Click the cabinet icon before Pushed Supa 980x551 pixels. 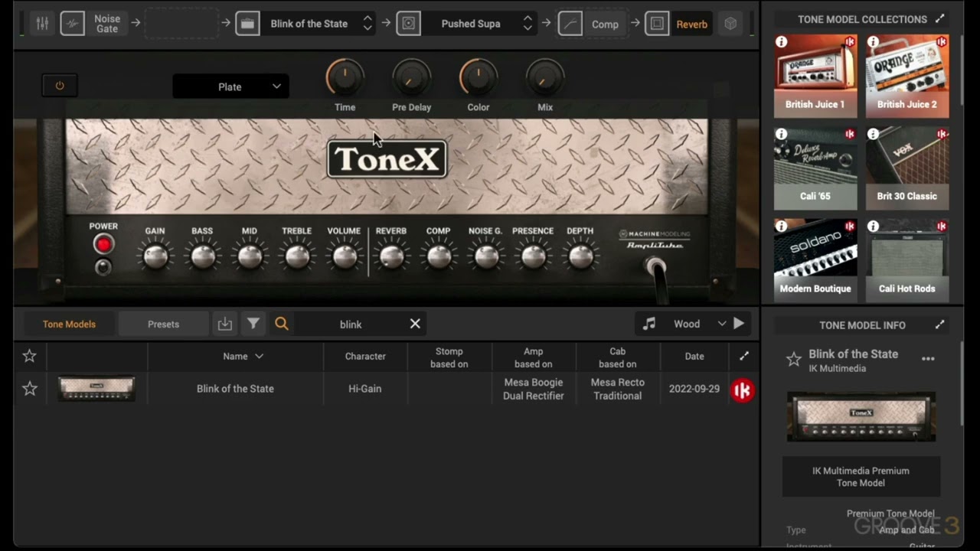point(409,24)
